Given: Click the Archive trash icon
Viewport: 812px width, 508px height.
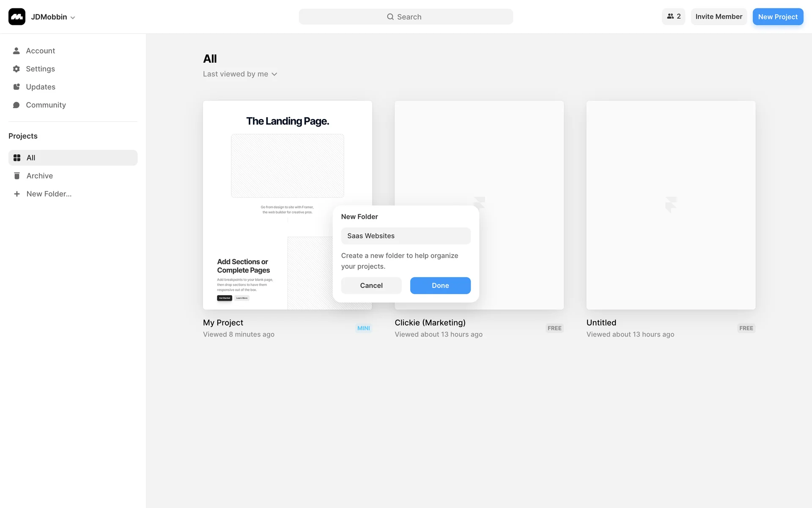Looking at the screenshot, I should click(17, 176).
